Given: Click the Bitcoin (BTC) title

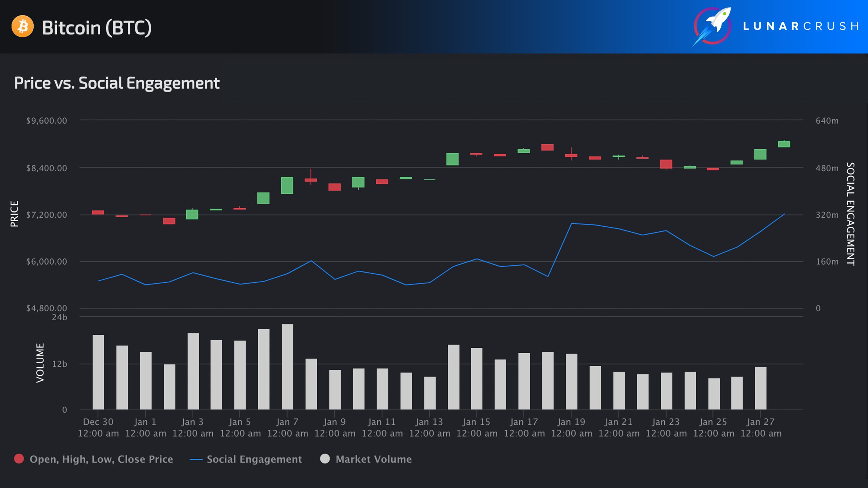Looking at the screenshot, I should [97, 27].
